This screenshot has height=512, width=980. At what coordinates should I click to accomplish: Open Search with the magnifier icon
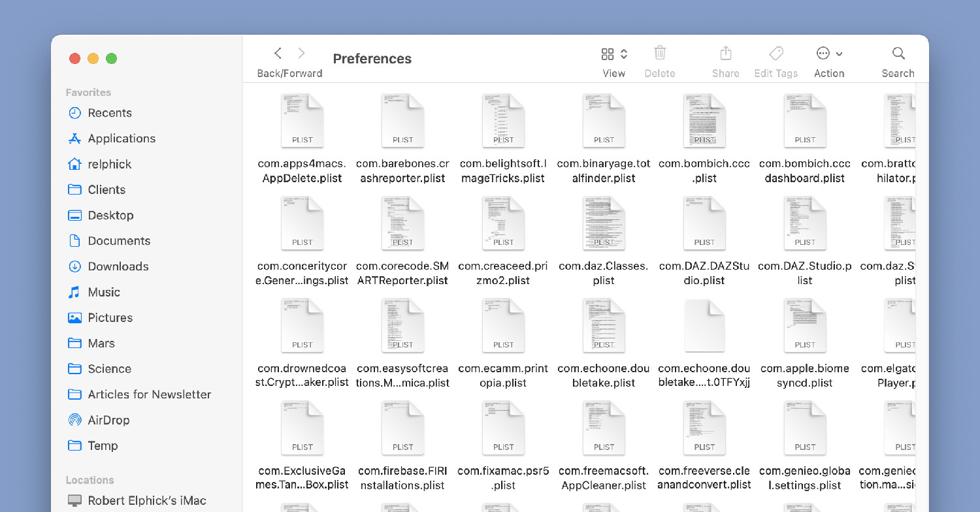pos(898,53)
